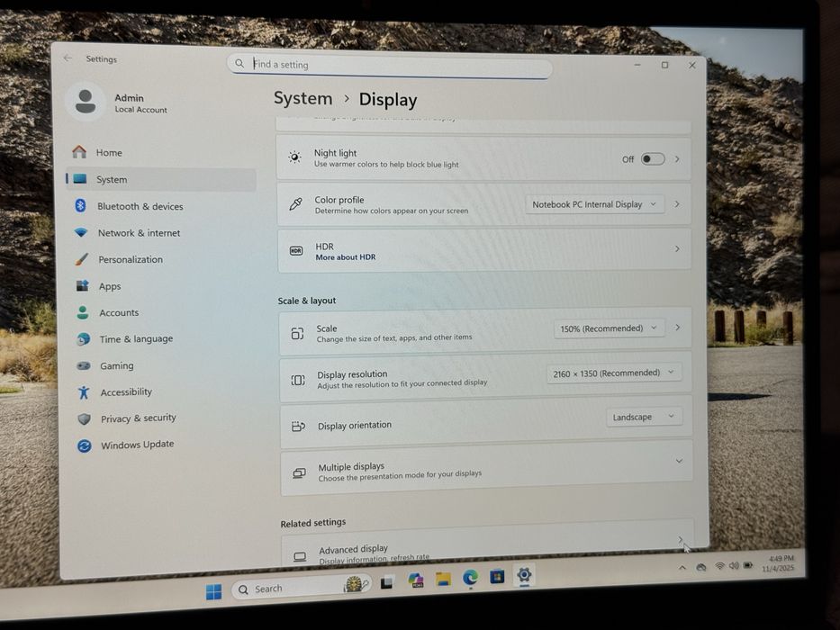This screenshot has width=840, height=630.
Task: Click the volume tray icon
Action: [734, 566]
